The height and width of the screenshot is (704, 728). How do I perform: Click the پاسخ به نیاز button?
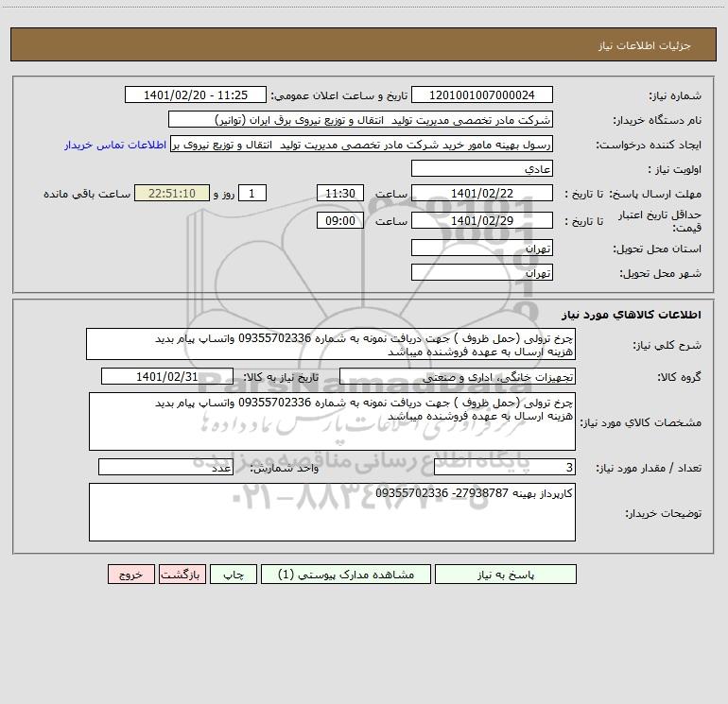click(506, 575)
